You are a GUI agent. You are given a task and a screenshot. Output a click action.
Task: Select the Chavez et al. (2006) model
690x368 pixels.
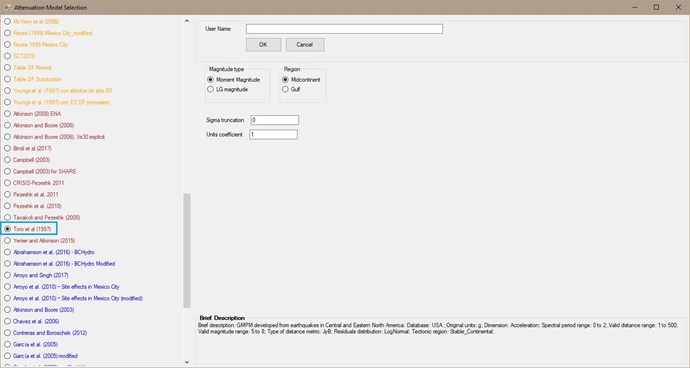(x=31, y=321)
